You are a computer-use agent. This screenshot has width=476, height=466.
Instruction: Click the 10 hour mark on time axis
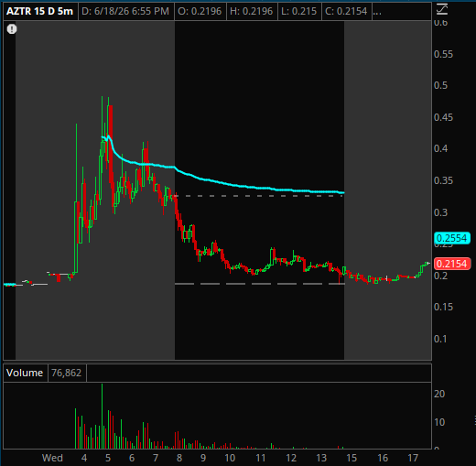(230, 458)
